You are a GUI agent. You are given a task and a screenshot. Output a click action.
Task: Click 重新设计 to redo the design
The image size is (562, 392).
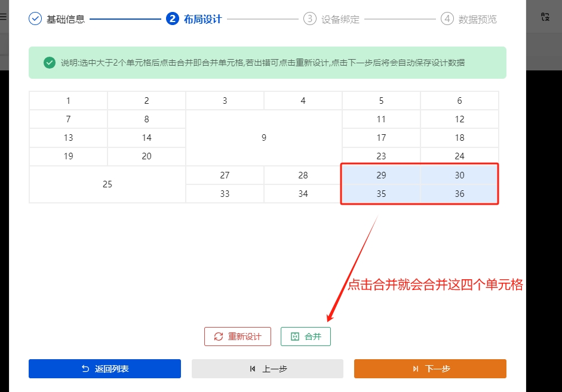click(x=237, y=336)
